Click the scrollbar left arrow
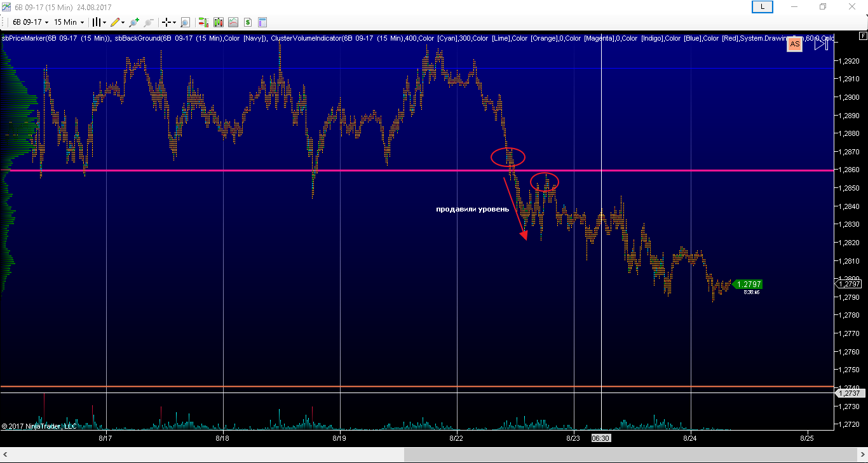The height and width of the screenshot is (463, 868). tap(6, 455)
